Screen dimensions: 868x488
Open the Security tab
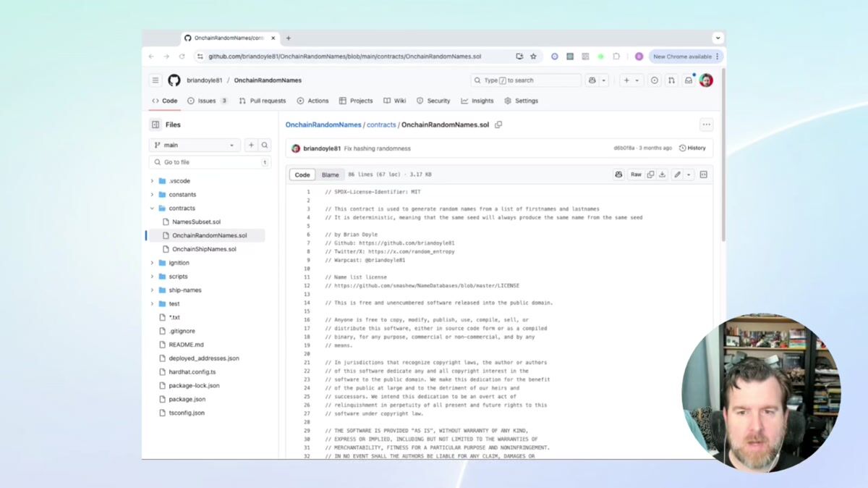point(433,101)
